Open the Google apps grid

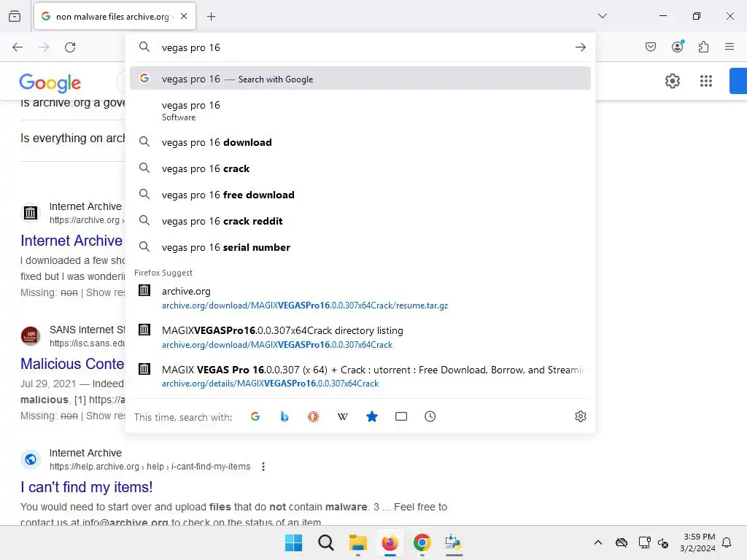pos(706,81)
